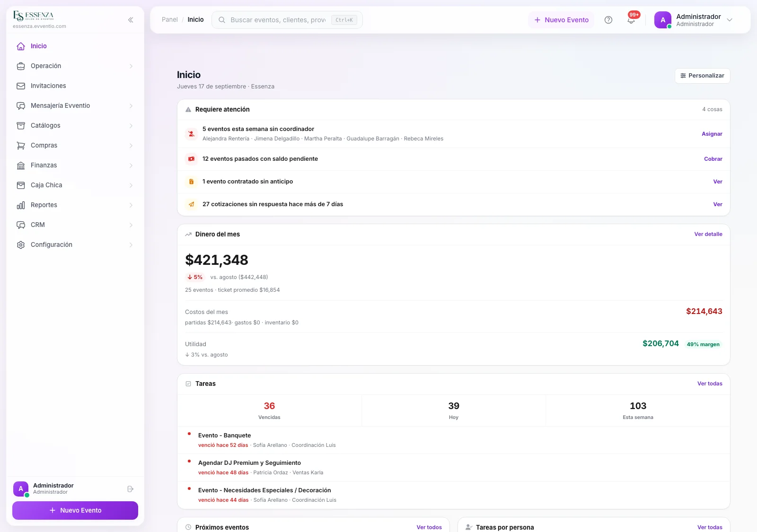Select Compras in the sidebar

coord(75,146)
